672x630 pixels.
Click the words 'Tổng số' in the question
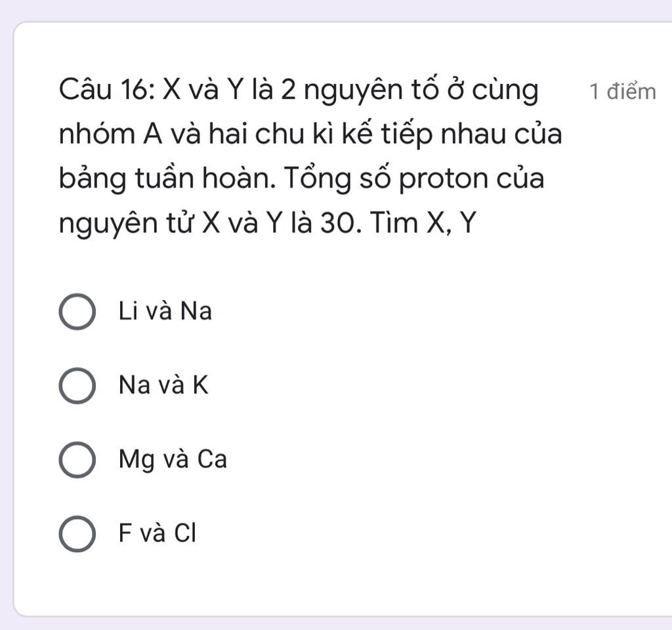pyautogui.click(x=337, y=178)
